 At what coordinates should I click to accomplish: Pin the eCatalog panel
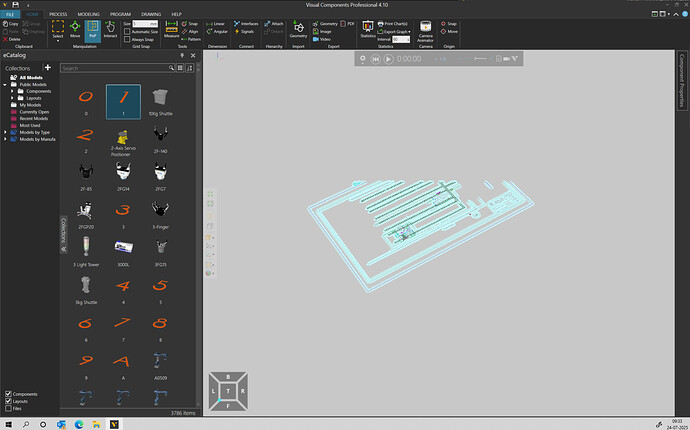(182, 55)
